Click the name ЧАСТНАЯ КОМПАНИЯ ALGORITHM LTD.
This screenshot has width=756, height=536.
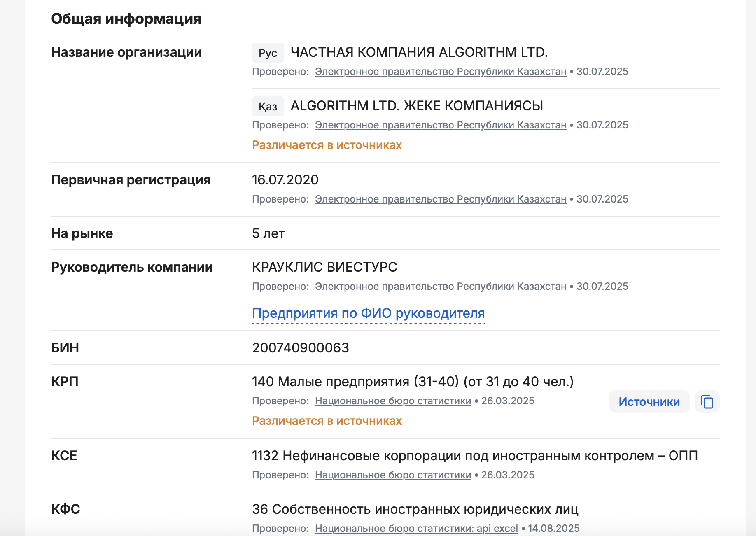[x=419, y=52]
